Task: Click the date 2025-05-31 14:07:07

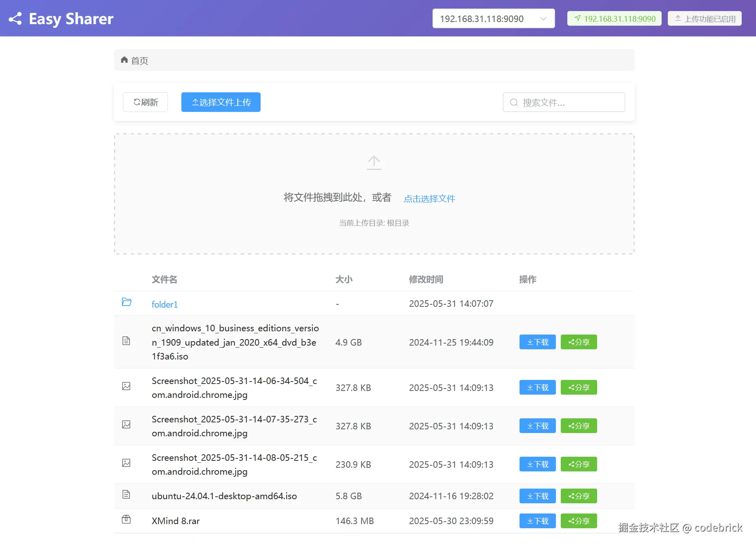Action: pyautogui.click(x=451, y=304)
